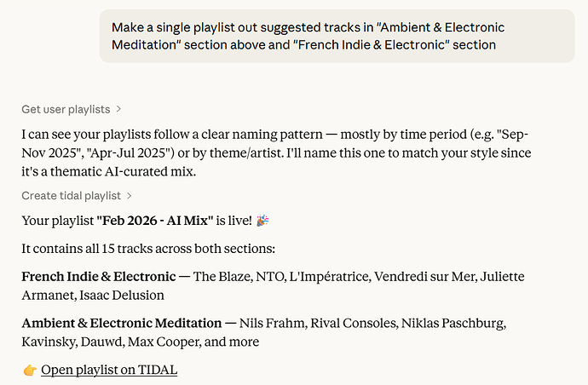Open the "Open playlist on TIDAL" link
This screenshot has height=385, width=588.
[x=109, y=370]
